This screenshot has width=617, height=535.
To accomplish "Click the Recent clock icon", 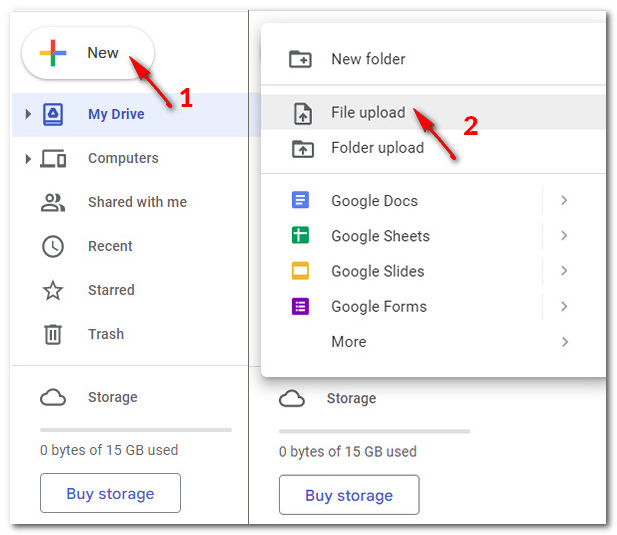I will pyautogui.click(x=53, y=247).
